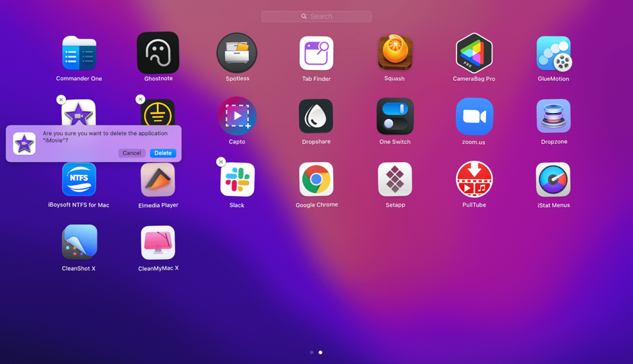
Task: Open PullTube downloader
Action: click(x=474, y=180)
